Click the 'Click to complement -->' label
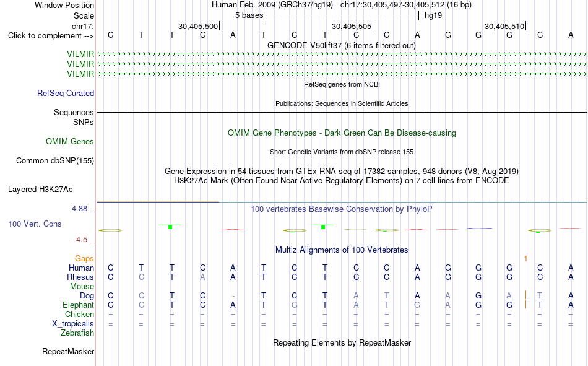 51,36
